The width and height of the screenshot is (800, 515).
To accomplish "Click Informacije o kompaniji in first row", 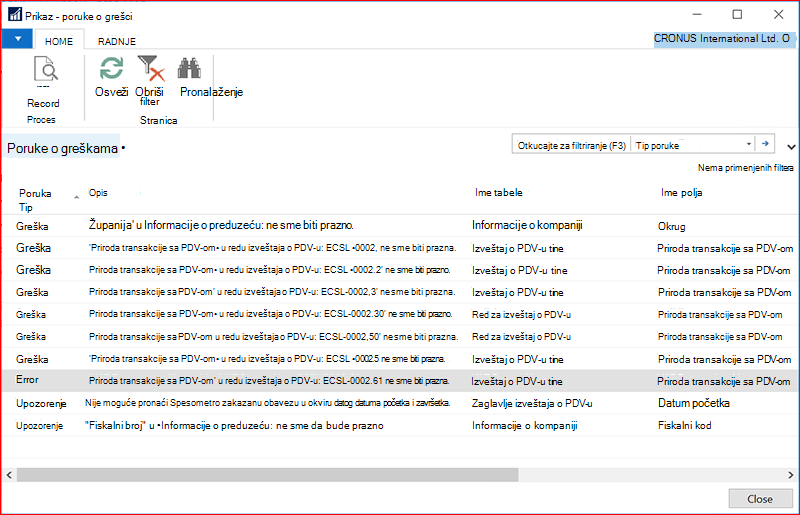I will 527,225.
